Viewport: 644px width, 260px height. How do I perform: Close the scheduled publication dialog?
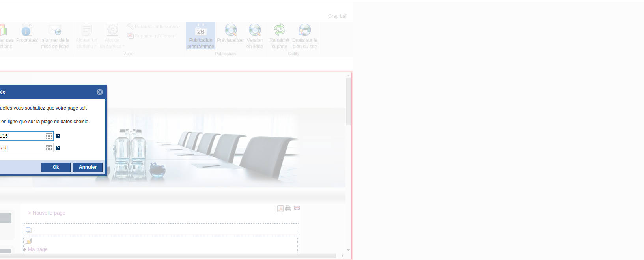pos(100,92)
